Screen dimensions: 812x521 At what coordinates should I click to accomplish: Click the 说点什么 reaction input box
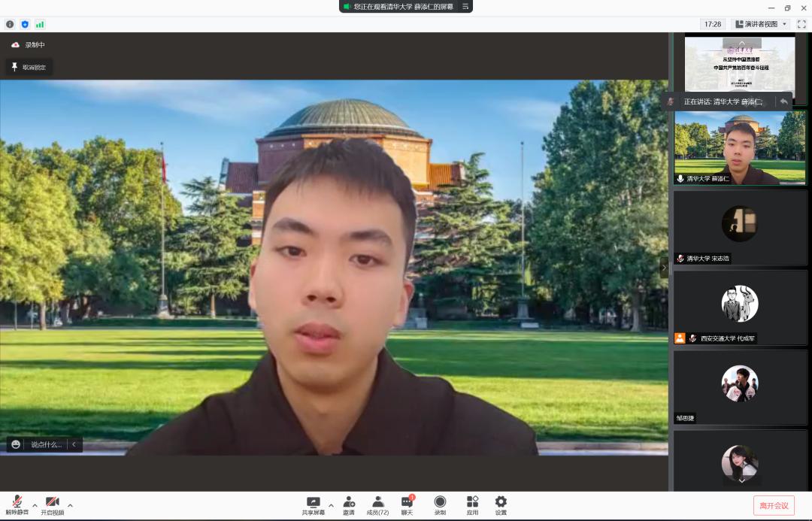[x=45, y=444]
